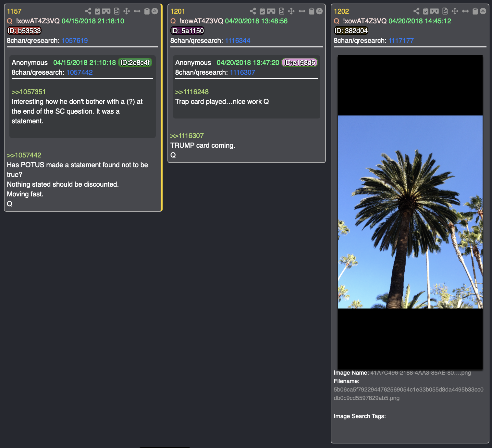The width and height of the screenshot is (492, 448).
Task: Click tripcode !xowAT4Z3VQ on post 1157
Action: coord(38,21)
